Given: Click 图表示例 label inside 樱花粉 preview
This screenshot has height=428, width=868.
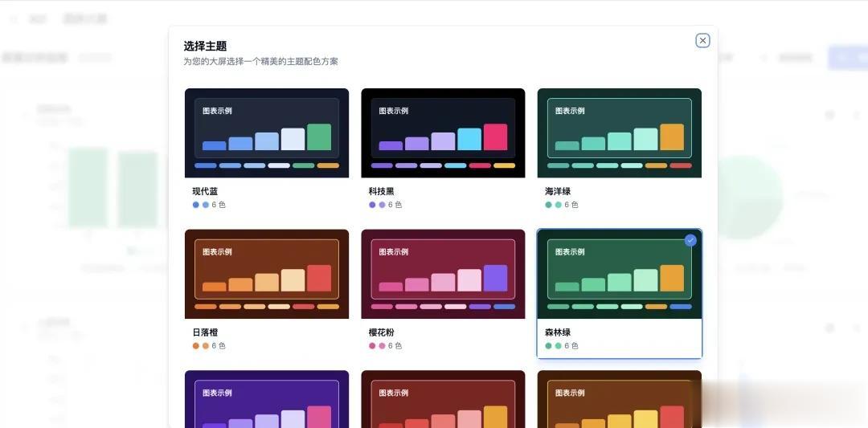Looking at the screenshot, I should click(394, 251).
